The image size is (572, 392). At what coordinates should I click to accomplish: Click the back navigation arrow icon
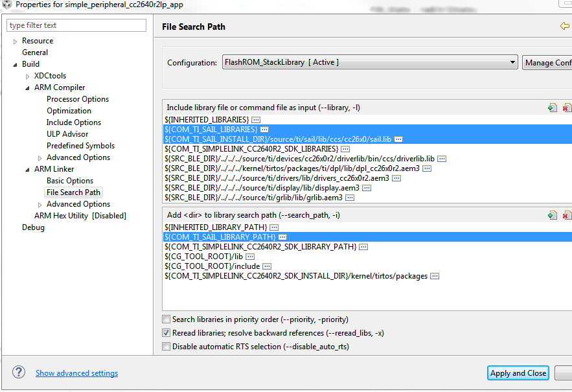[564, 26]
